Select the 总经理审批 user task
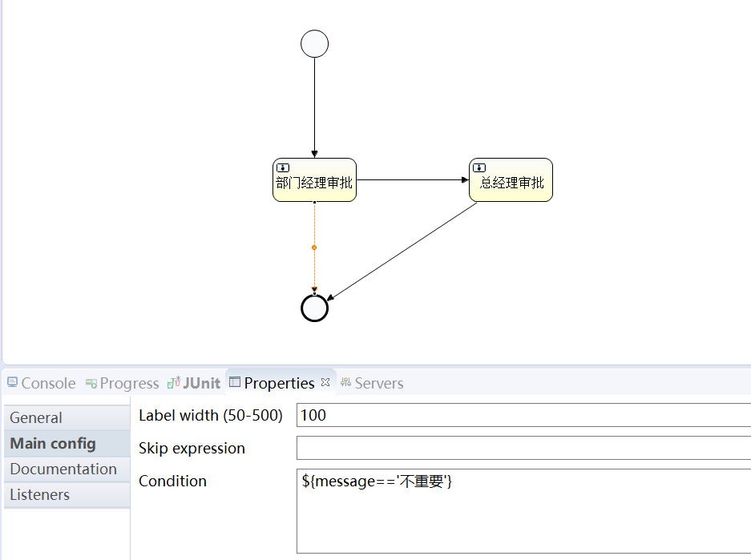Image resolution: width=751 pixels, height=560 pixels. click(511, 180)
